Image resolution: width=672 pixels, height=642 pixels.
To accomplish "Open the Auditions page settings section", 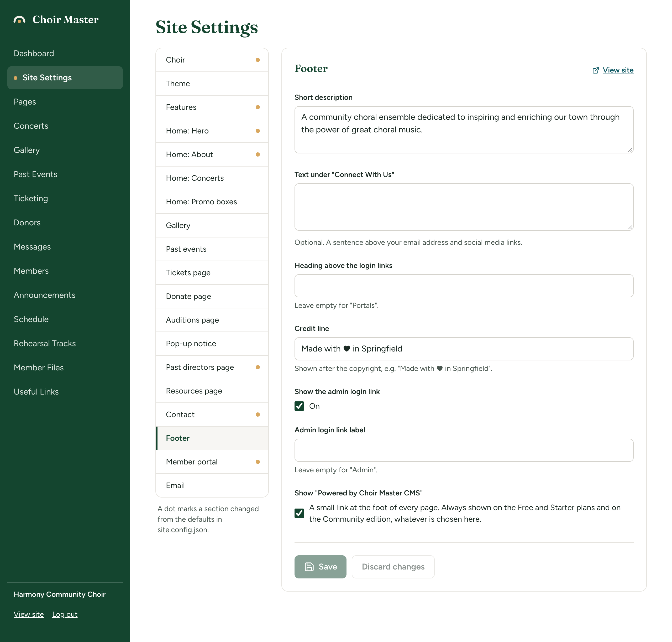I will point(212,320).
